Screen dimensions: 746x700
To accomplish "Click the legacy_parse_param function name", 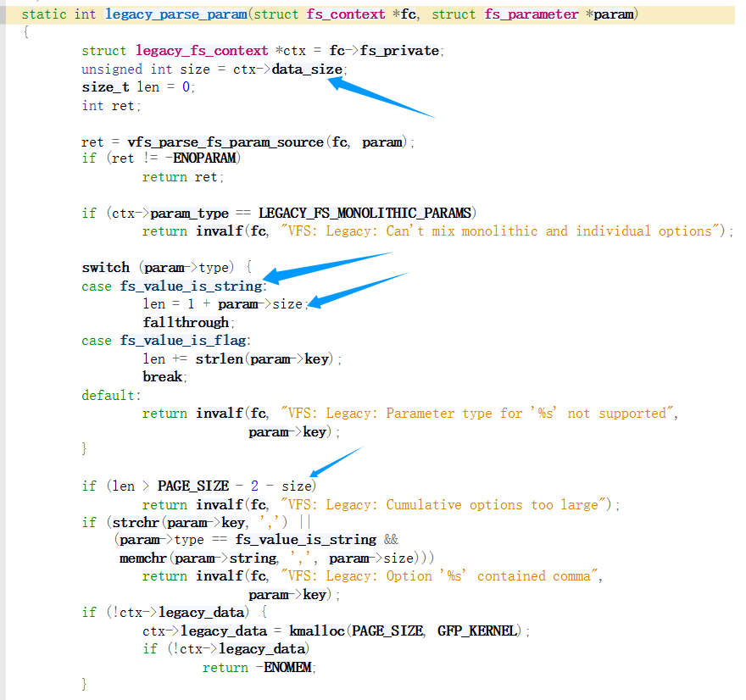I will [176, 14].
